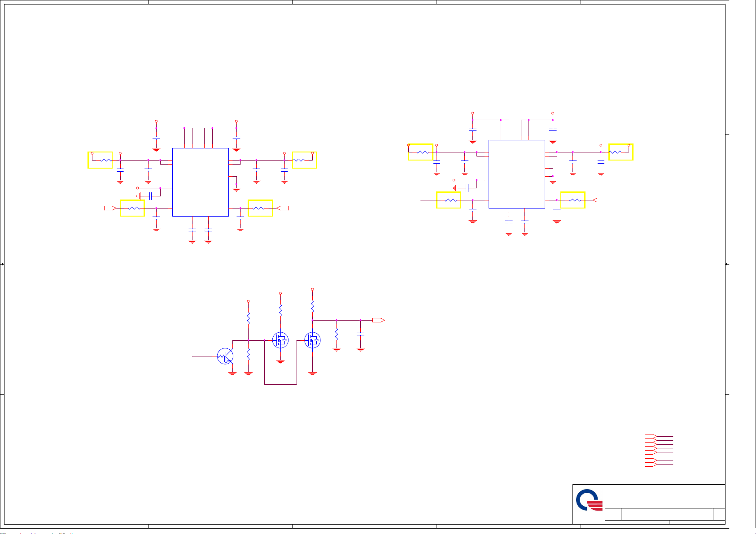Select resistor to ground beside the transistor
756x534 pixels.
point(248,355)
